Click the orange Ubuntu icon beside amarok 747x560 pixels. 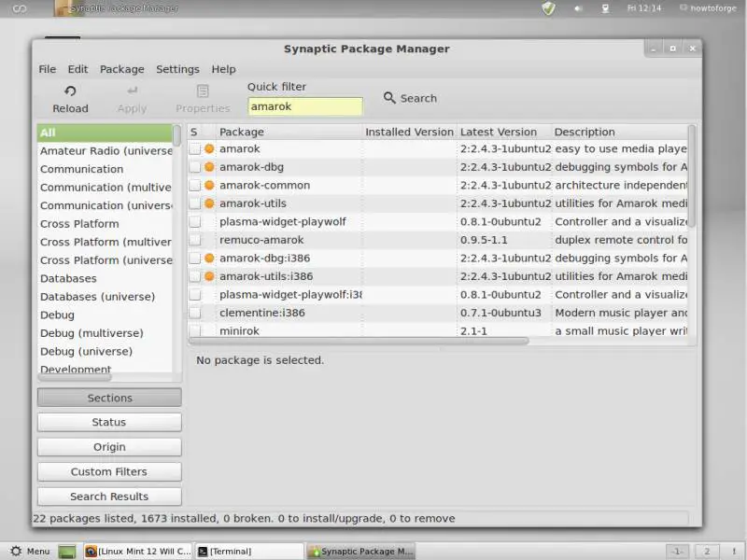pyautogui.click(x=209, y=148)
